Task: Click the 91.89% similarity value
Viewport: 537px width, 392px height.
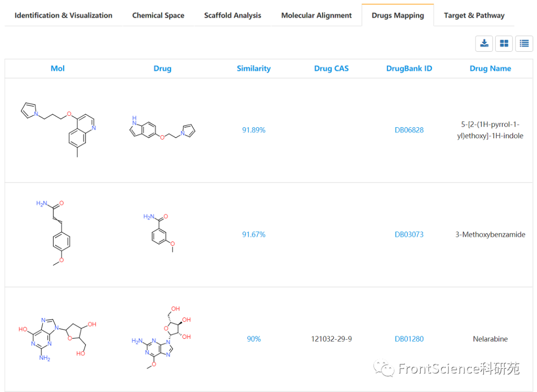Action: tap(254, 130)
